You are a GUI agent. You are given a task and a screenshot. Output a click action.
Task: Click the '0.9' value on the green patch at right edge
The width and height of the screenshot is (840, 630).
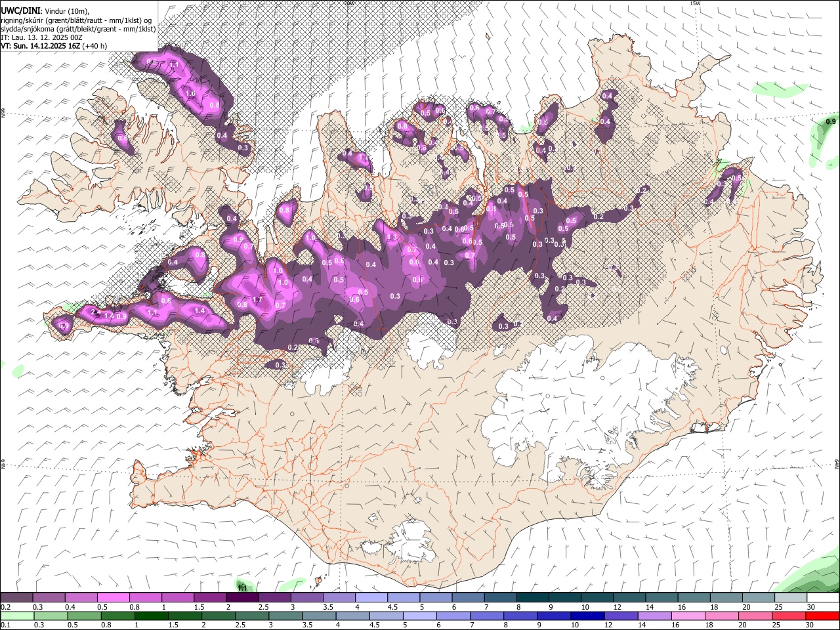[x=831, y=122]
